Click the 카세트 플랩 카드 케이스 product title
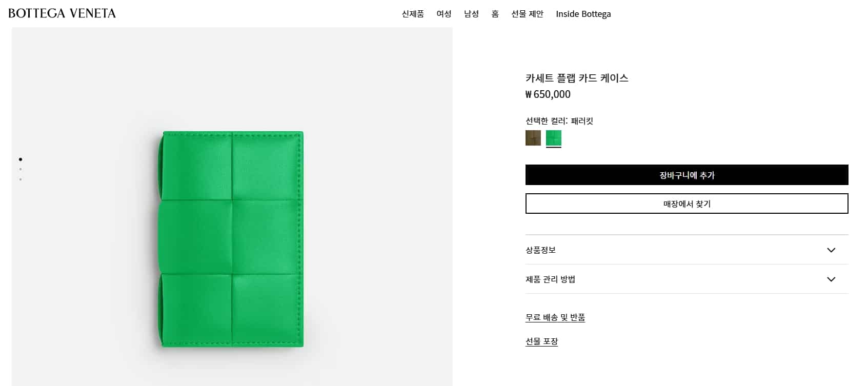 click(577, 78)
